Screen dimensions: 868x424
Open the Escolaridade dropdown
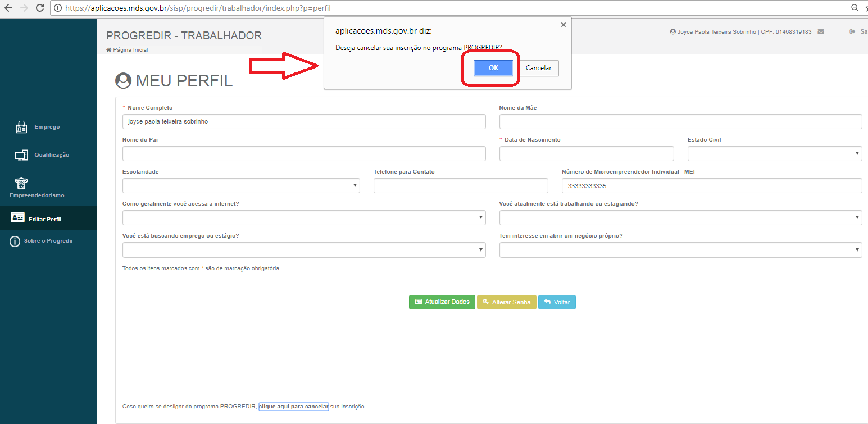[x=240, y=185]
